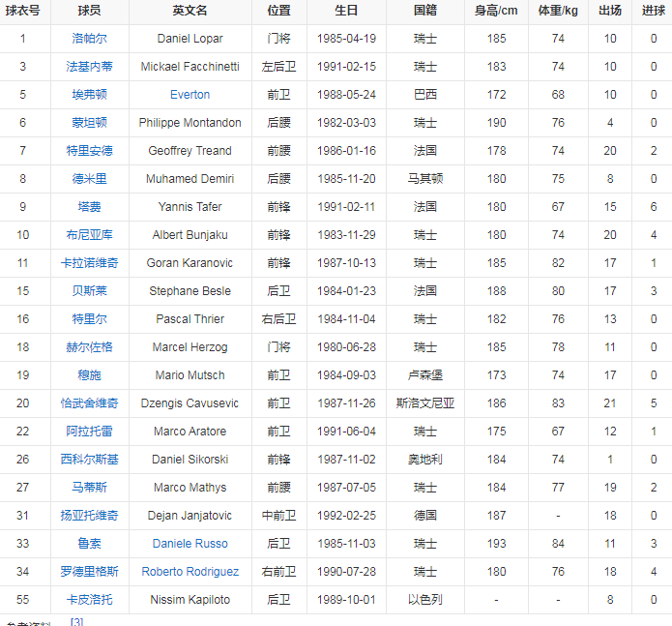Open player link 洛帕尔

(89, 39)
